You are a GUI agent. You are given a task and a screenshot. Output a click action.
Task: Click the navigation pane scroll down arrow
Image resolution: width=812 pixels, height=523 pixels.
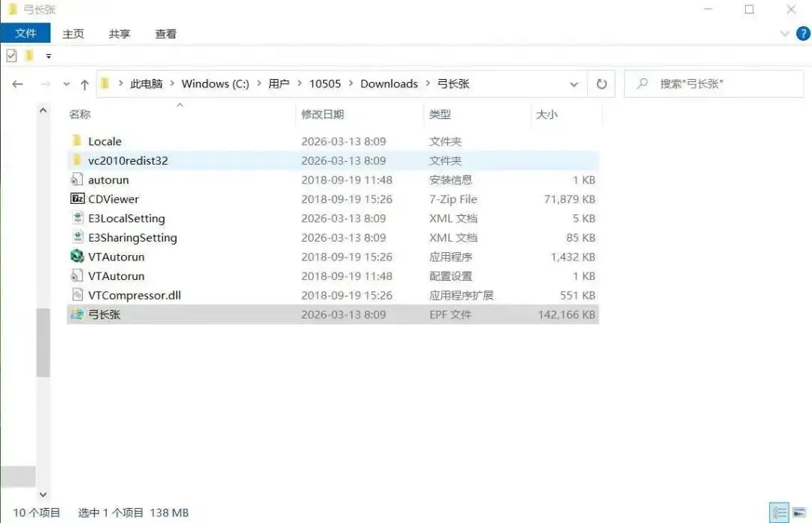tap(43, 494)
